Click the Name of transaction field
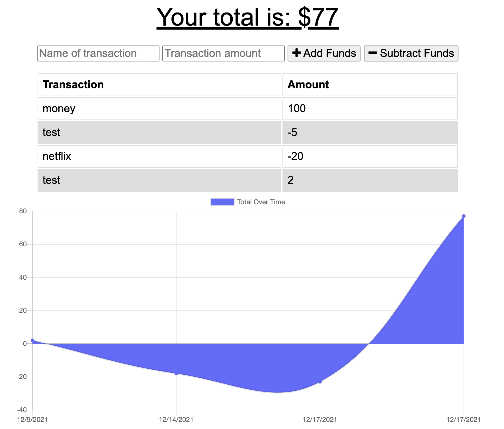Viewport: 504px width, 429px height. pyautogui.click(x=98, y=53)
